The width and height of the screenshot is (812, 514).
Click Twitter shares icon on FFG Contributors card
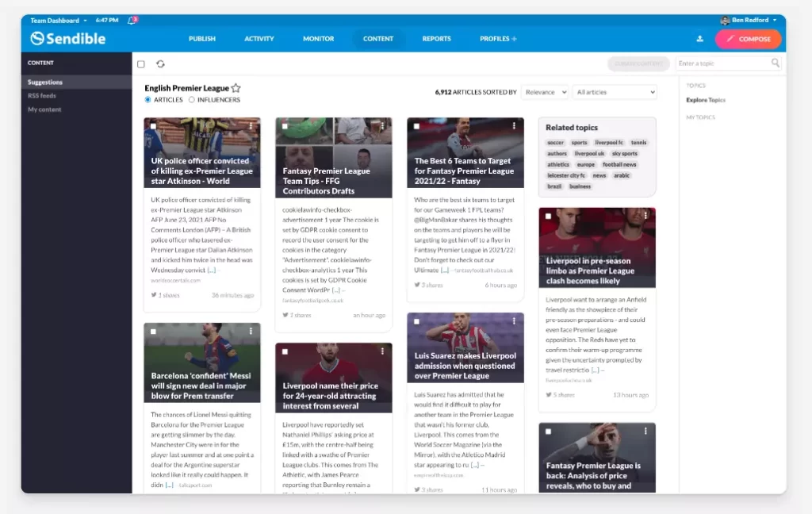[285, 315]
